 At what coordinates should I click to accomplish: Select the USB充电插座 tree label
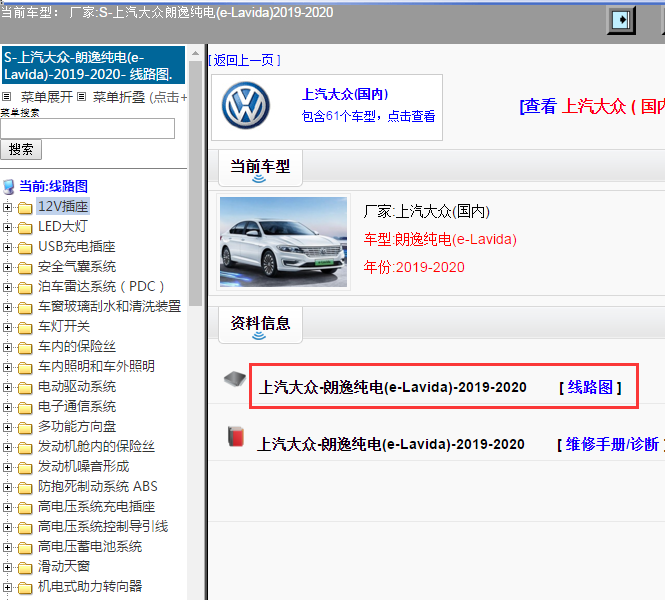click(x=77, y=246)
